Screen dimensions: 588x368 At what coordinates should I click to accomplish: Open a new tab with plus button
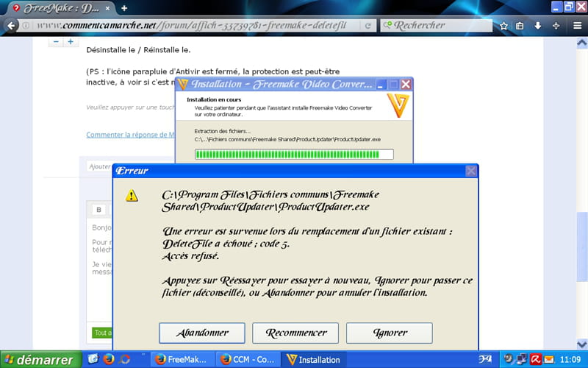pyautogui.click(x=124, y=8)
